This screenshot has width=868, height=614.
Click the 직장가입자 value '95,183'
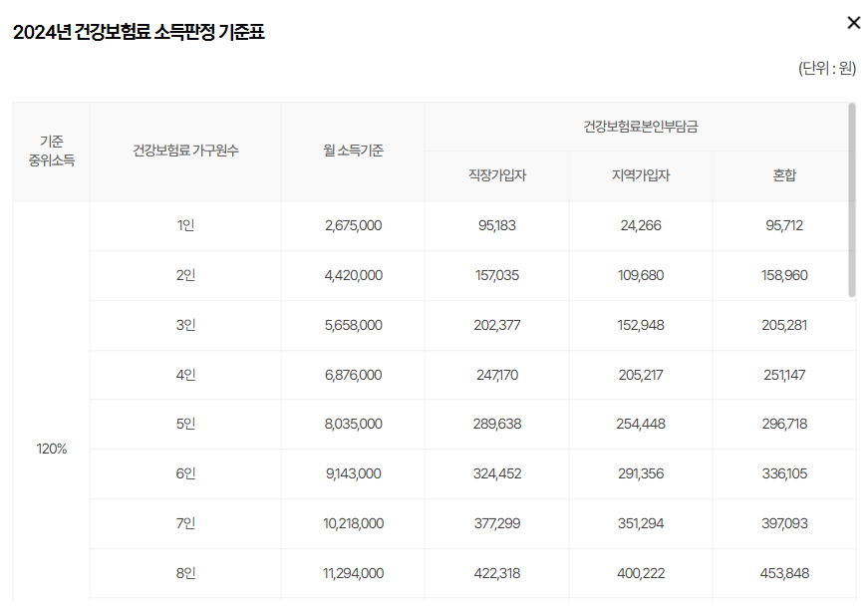[497, 225]
